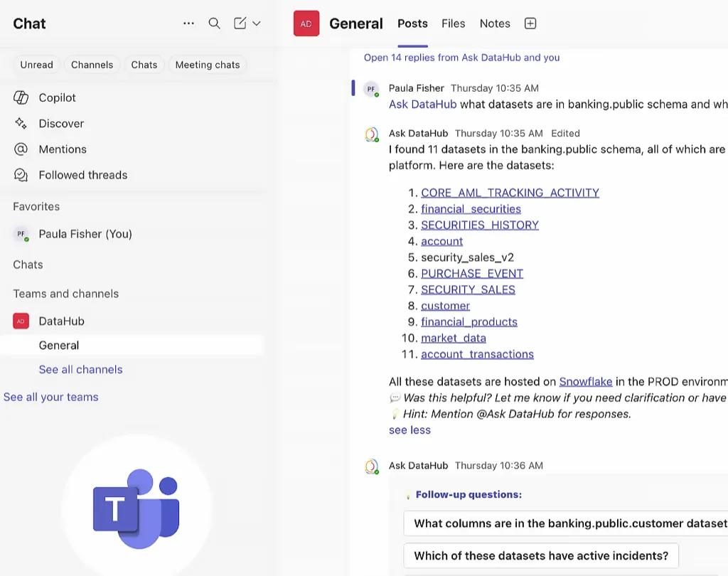Expand the new chat dropdown chevron
This screenshot has width=728, height=576.
tap(256, 23)
